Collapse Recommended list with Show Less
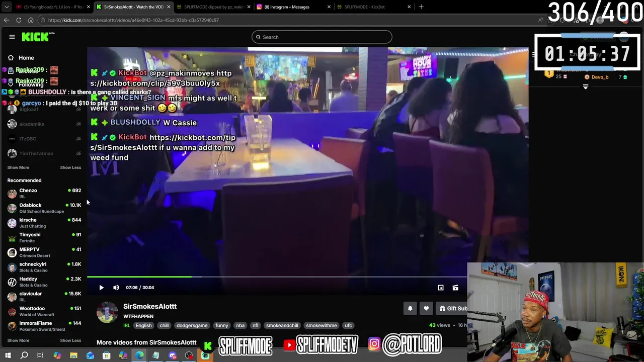644x362 pixels. 70,340
